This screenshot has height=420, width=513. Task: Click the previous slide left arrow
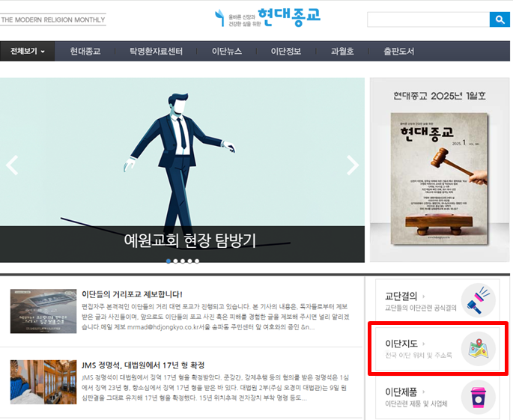12,165
